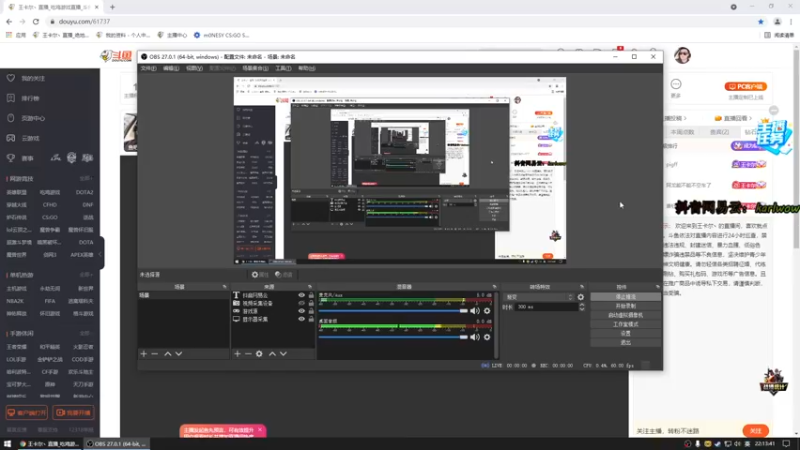Bookmark this page with the star icon

point(761,21)
